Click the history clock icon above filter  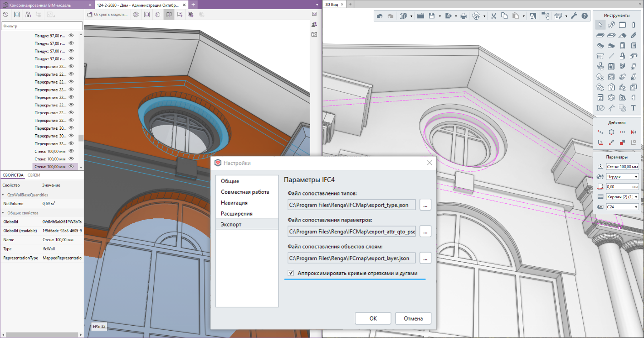point(5,15)
